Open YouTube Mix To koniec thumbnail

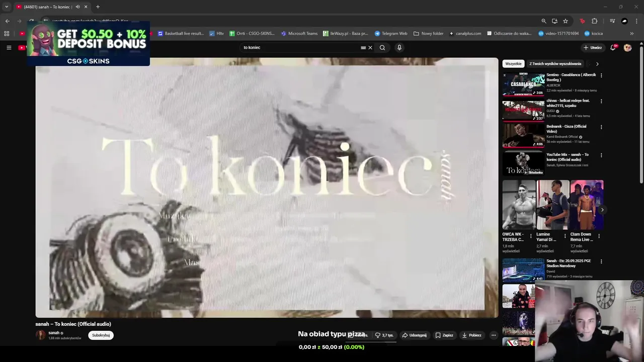[523, 164]
